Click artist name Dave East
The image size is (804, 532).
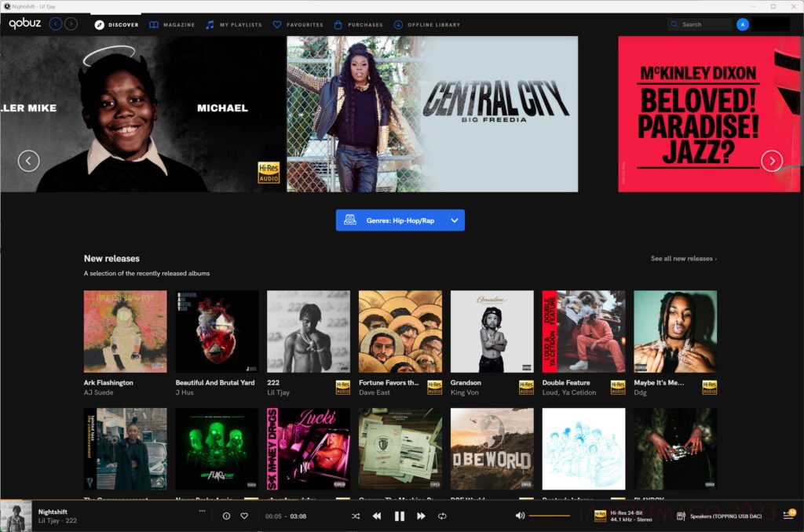375,392
